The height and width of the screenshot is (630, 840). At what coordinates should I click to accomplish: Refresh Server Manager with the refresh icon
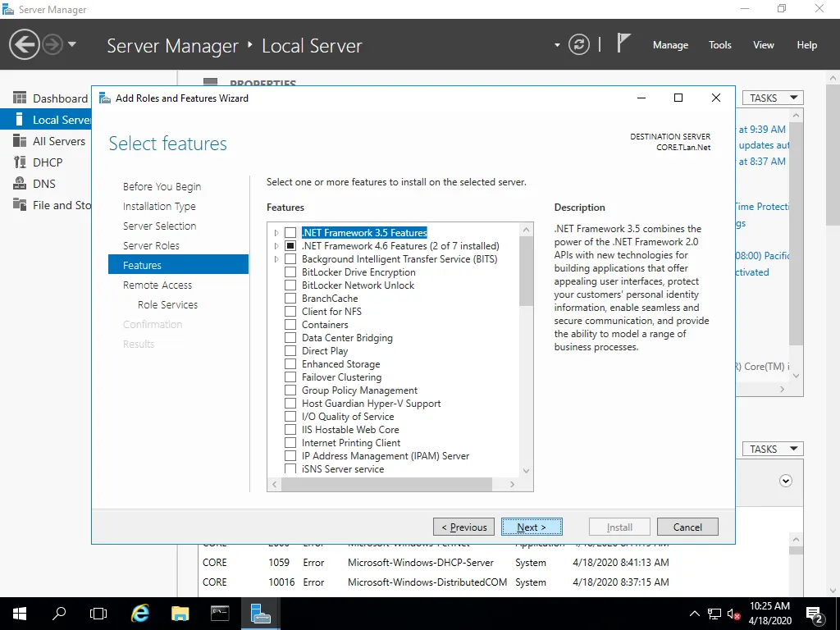pyautogui.click(x=579, y=44)
